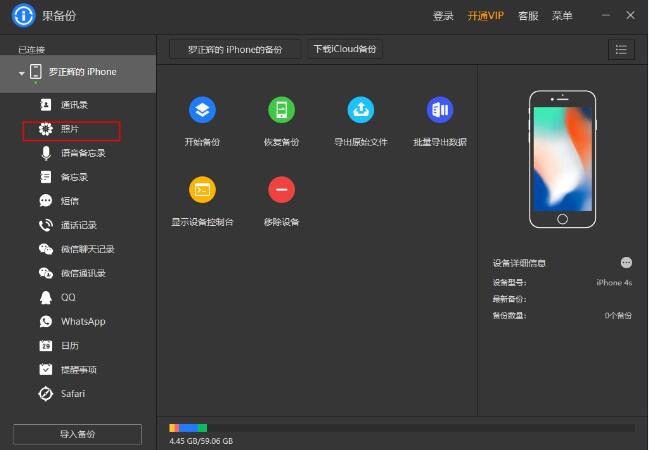Image resolution: width=649 pixels, height=450 pixels.
Task: Click the storage usage bar
Action: [400, 428]
